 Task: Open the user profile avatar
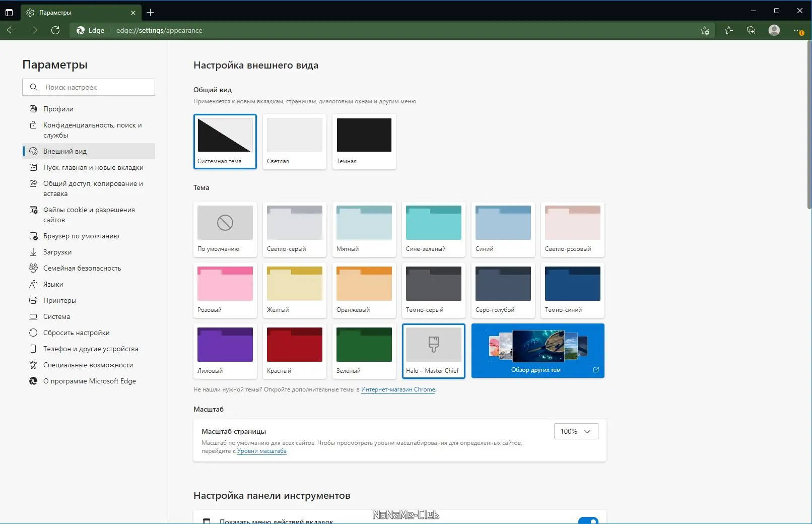(774, 30)
